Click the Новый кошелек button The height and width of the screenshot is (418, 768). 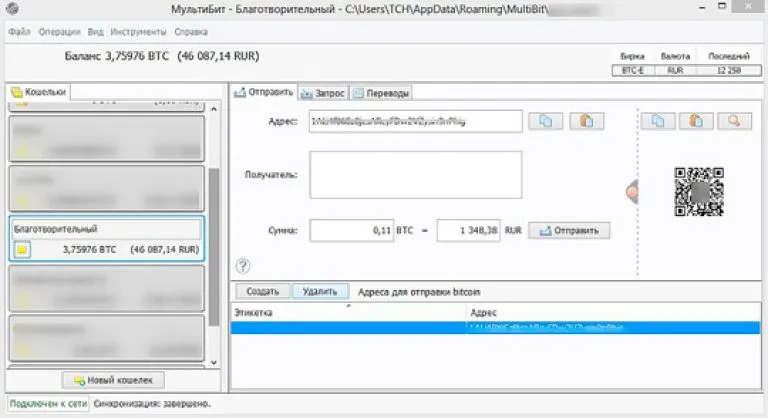click(113, 380)
